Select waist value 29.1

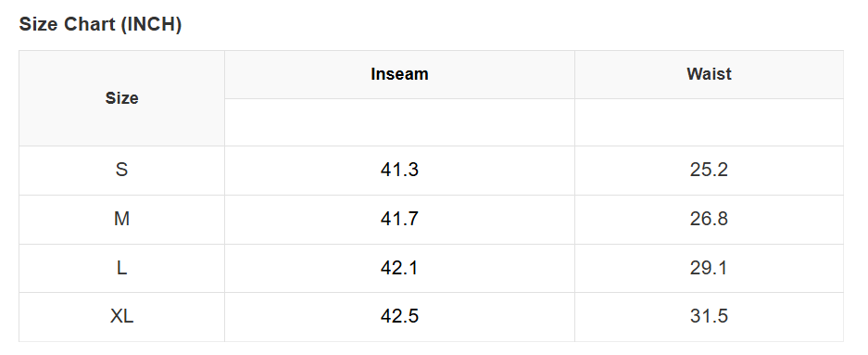709,268
